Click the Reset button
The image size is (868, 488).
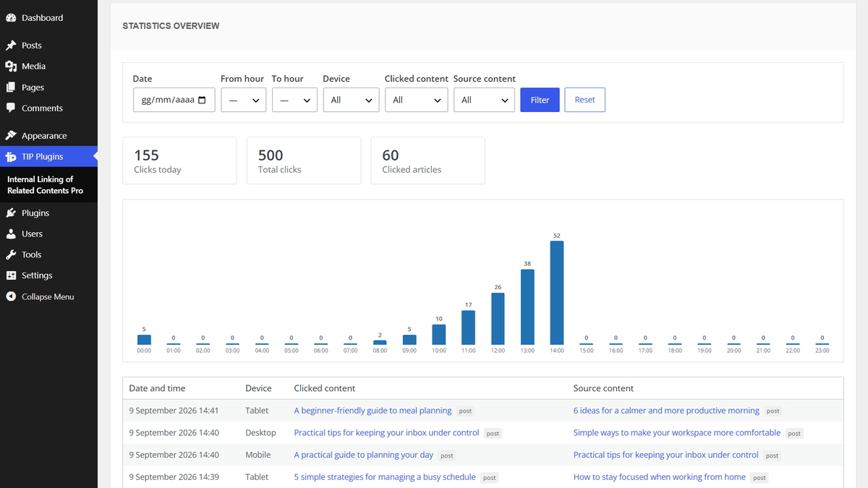(584, 100)
